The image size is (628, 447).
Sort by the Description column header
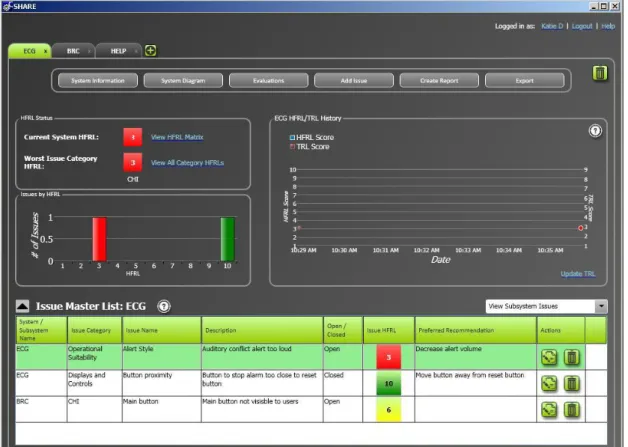click(x=262, y=330)
